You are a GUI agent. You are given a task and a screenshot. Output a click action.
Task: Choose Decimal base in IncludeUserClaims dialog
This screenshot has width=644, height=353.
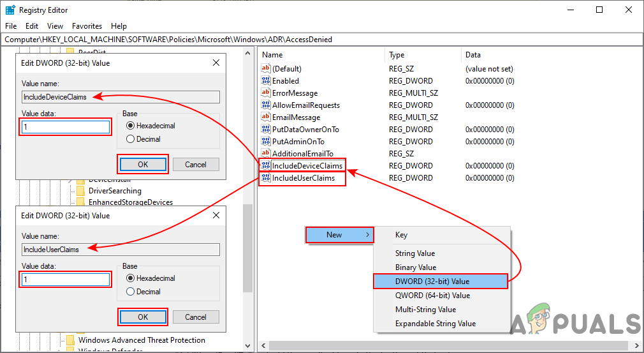(131, 292)
